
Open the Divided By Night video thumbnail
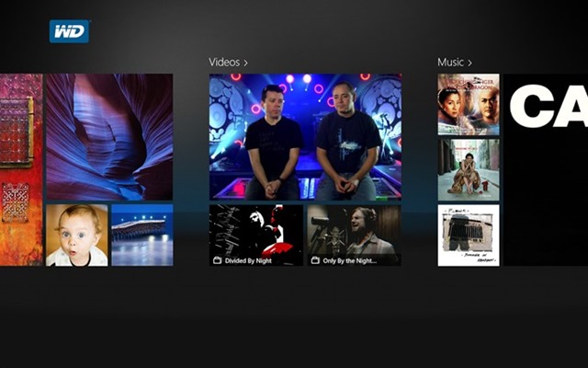click(x=255, y=230)
